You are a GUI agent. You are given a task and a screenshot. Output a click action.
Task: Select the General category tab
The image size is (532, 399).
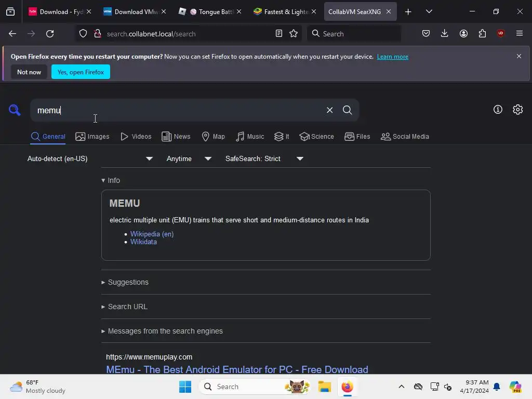pos(48,137)
